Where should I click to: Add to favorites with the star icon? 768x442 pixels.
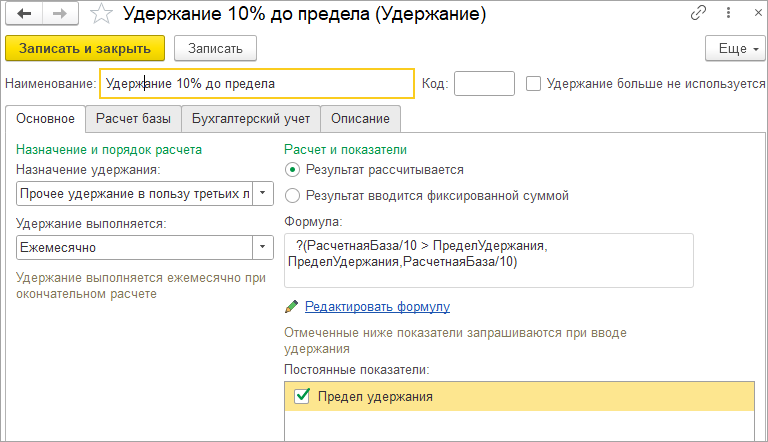point(101,14)
